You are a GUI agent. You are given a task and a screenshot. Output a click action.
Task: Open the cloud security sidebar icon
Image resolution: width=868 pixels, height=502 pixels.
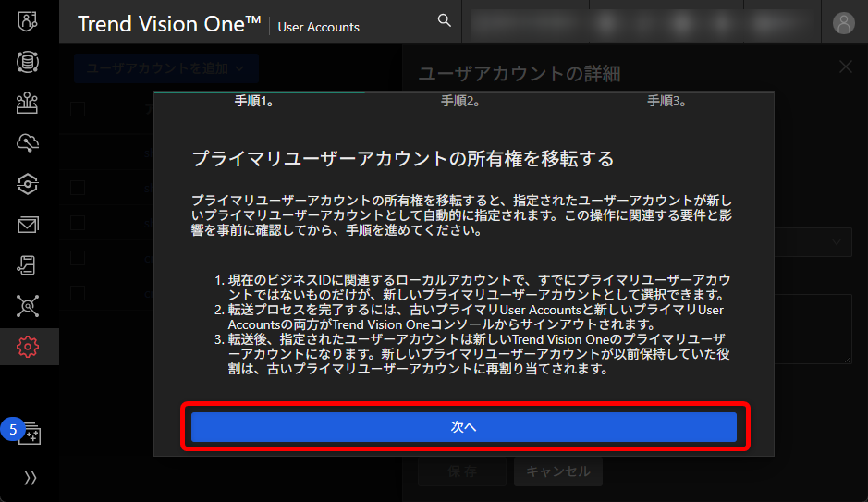point(27,143)
